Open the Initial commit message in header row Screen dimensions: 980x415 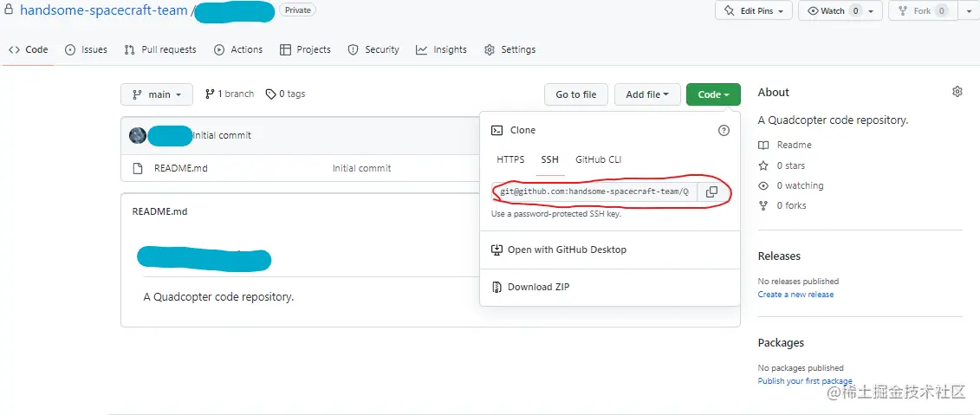click(222, 135)
